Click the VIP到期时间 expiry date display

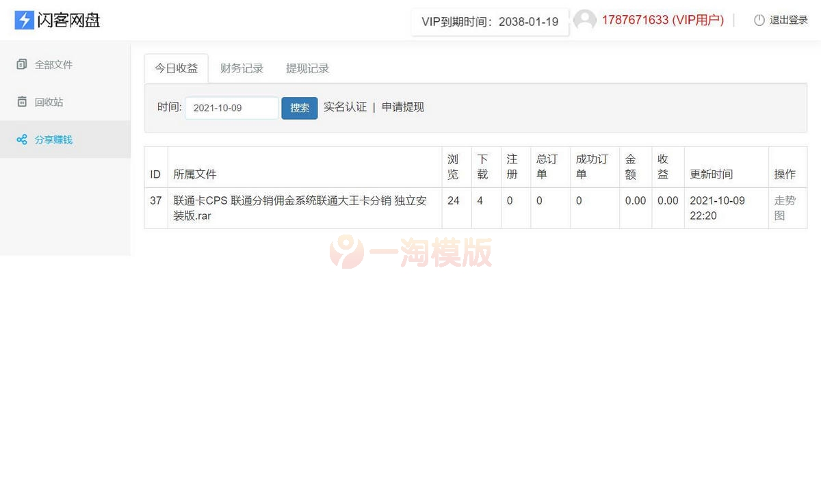point(490,22)
